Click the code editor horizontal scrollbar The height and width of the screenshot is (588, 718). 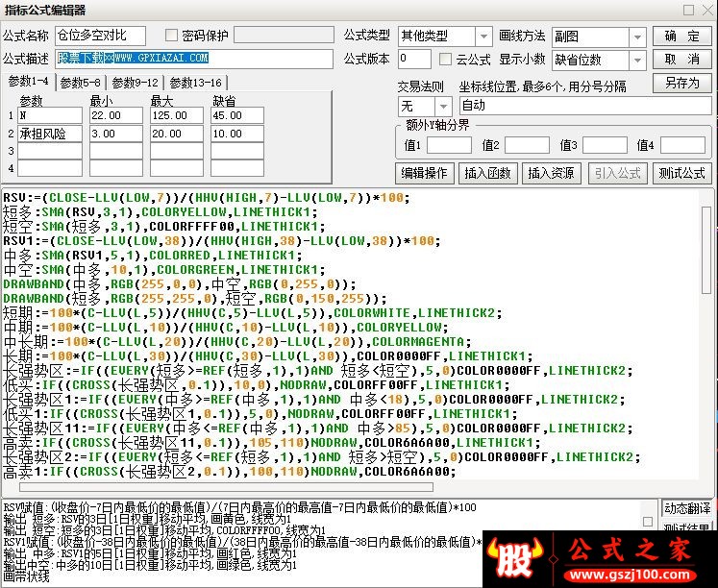(226, 486)
